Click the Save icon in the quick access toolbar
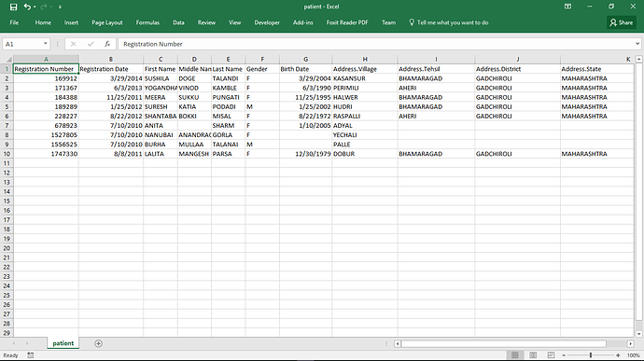The width and height of the screenshot is (644, 361). tap(14, 7)
